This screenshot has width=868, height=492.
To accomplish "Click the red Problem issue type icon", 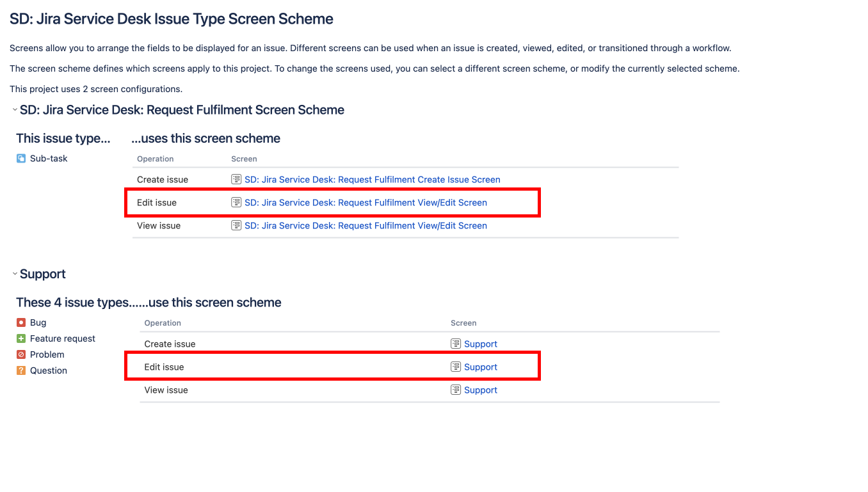I will tap(21, 355).
